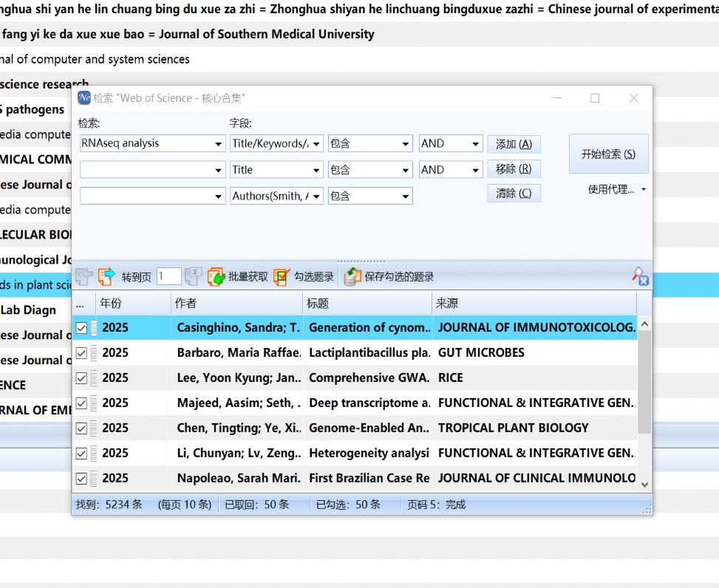The height and width of the screenshot is (588, 719).
Task: Expand the 使用代理 proxy dropdown arrow
Action: point(644,189)
